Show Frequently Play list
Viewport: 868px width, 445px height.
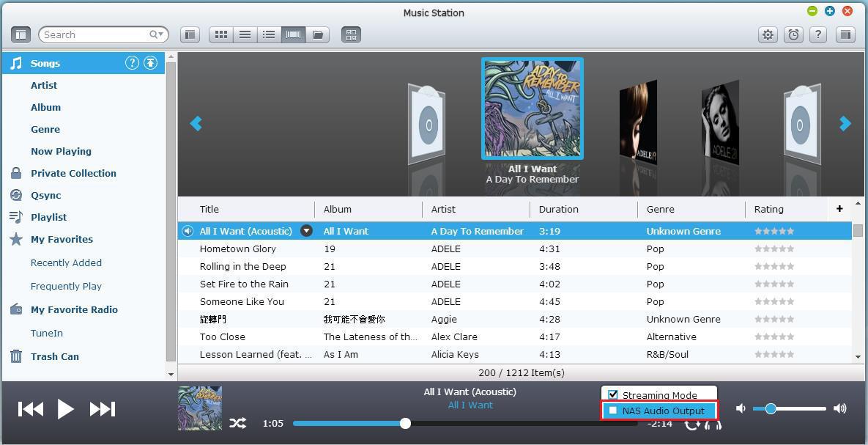coord(66,286)
